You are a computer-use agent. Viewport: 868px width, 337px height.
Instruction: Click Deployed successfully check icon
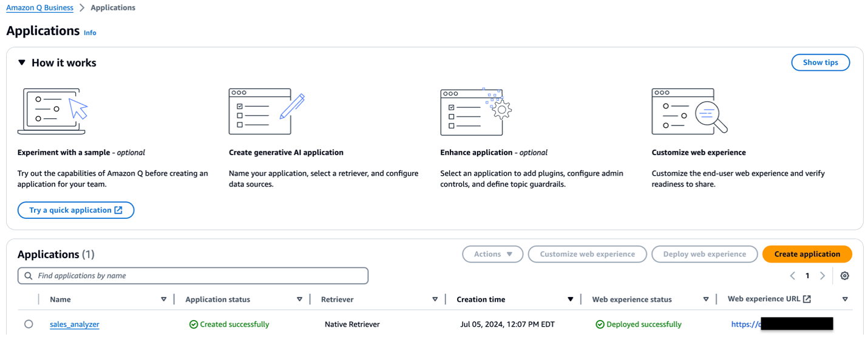pos(600,324)
